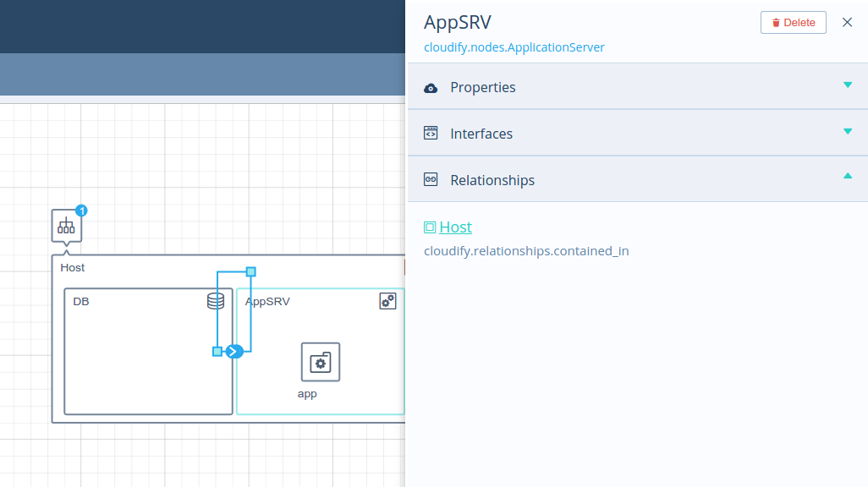Select the connector handle near DB edge
Viewport: 868px width, 487px height.
pyautogui.click(x=217, y=352)
